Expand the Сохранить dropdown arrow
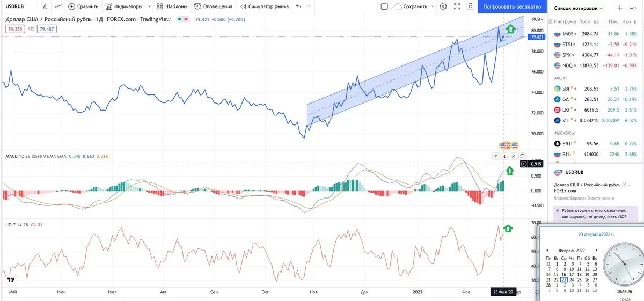This screenshot has height=301, width=644. click(432, 6)
